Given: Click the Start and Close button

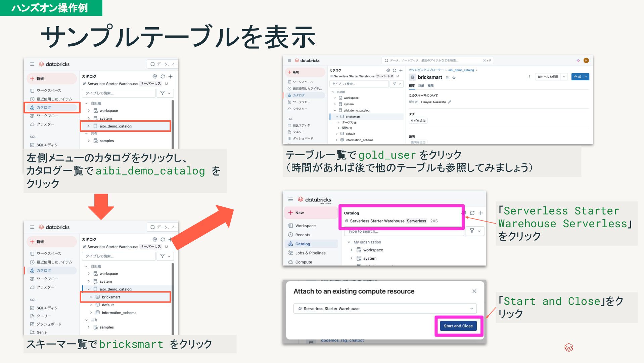Looking at the screenshot, I should [458, 326].
